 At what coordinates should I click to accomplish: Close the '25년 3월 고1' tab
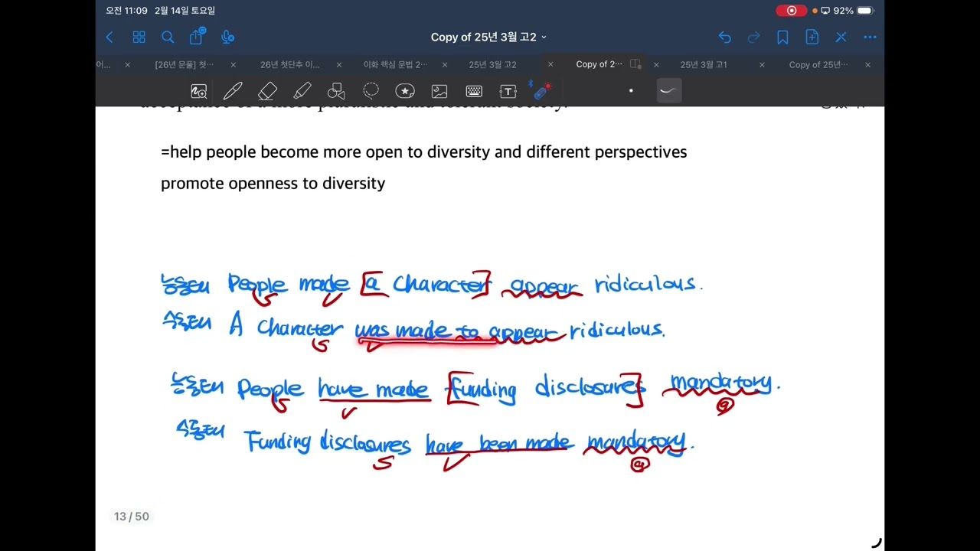click(762, 65)
